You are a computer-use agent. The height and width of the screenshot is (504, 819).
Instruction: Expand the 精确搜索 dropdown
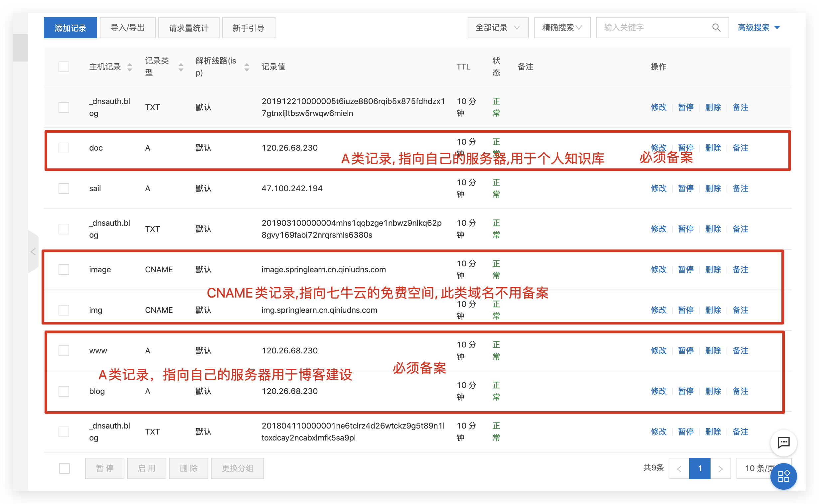562,28
